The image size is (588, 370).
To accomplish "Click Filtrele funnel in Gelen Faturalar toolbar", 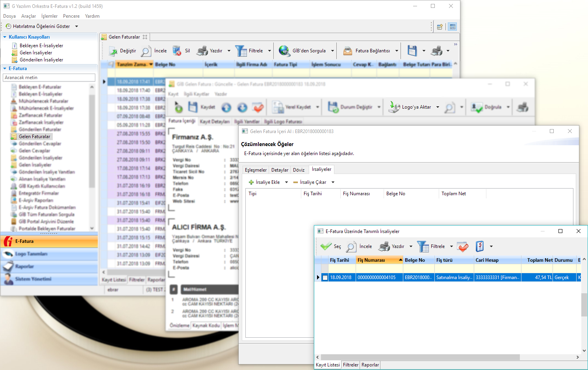I will [241, 51].
